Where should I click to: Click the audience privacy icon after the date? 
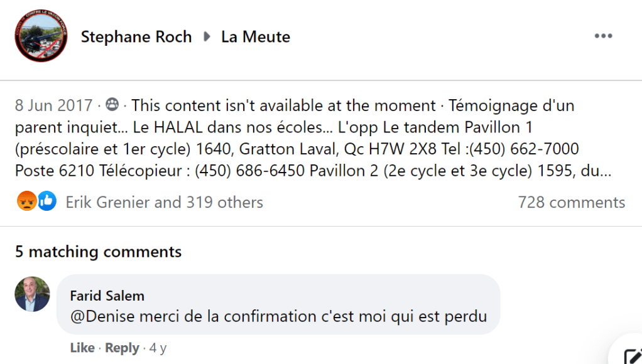[x=112, y=105]
